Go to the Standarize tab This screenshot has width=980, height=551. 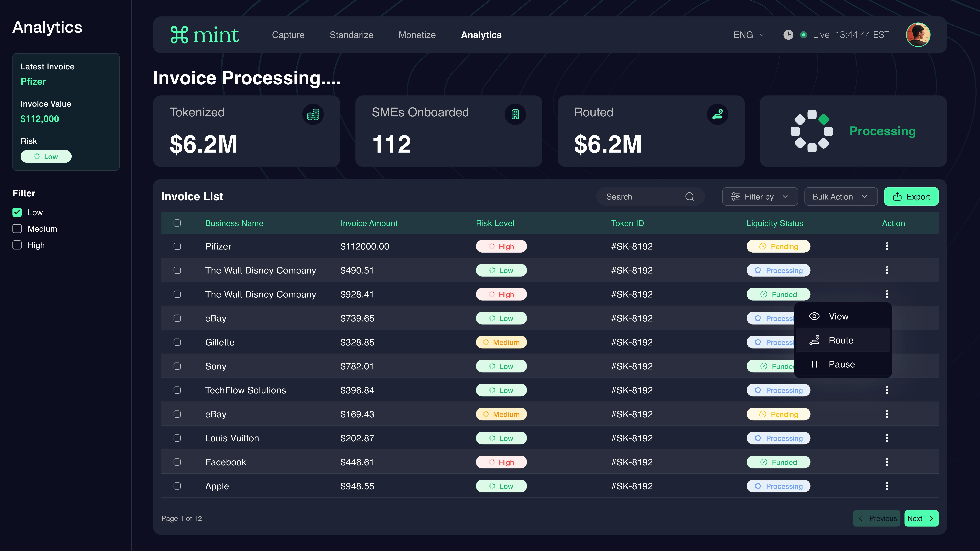tap(352, 35)
